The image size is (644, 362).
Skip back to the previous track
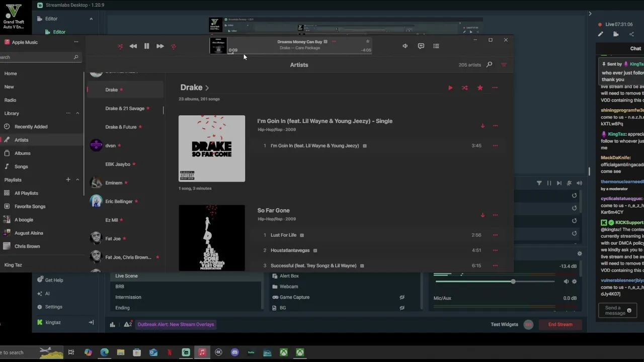click(133, 46)
